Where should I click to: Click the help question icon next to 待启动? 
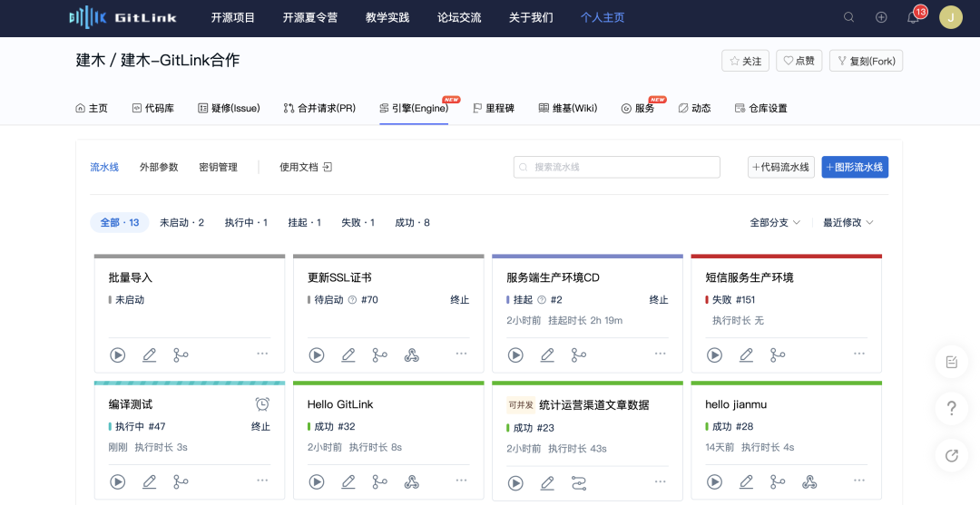click(352, 299)
